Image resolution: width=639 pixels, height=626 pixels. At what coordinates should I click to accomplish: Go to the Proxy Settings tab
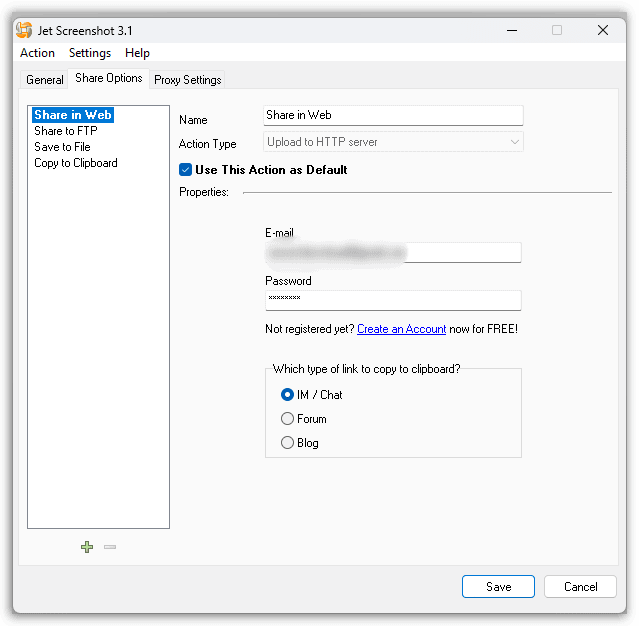(187, 79)
